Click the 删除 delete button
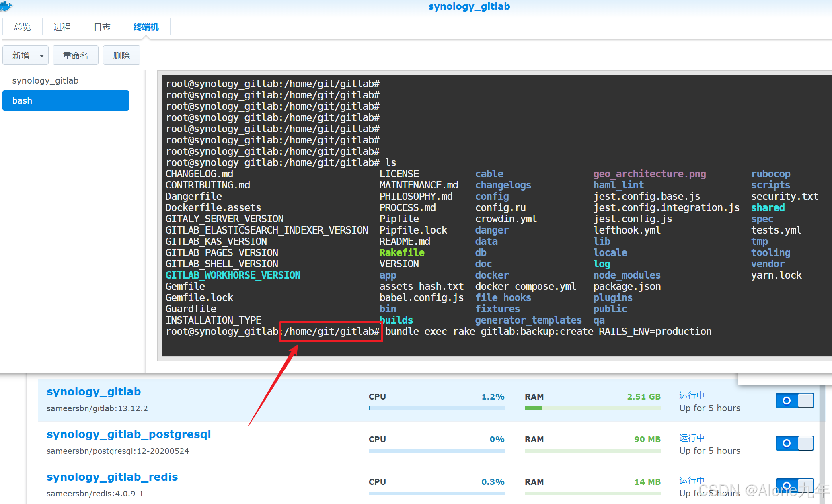The height and width of the screenshot is (504, 832). click(x=121, y=55)
